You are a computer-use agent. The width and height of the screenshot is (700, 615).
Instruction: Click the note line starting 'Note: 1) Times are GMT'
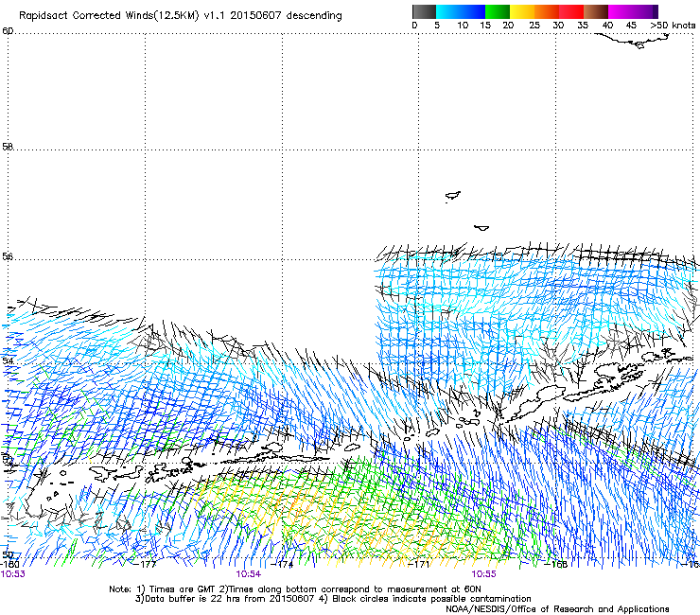click(295, 589)
